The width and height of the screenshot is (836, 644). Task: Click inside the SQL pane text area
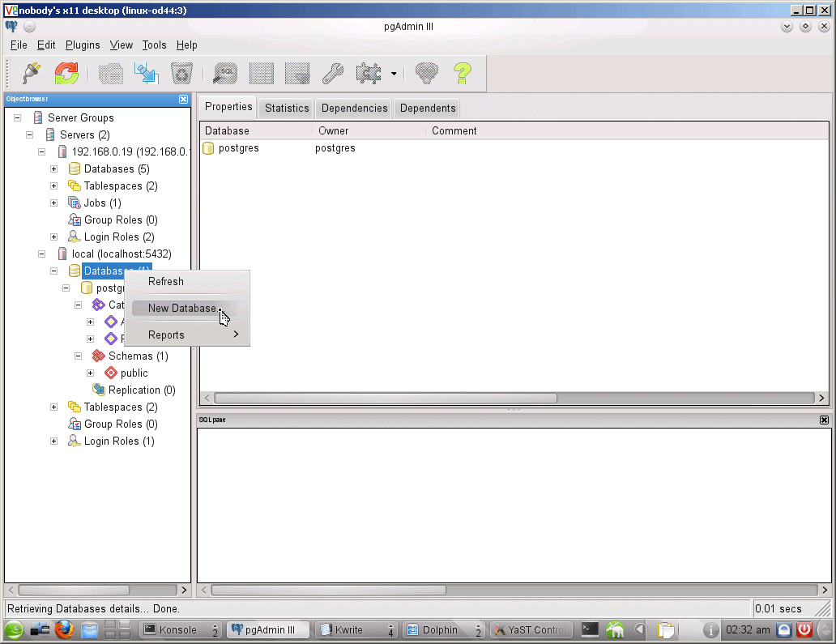click(x=514, y=505)
